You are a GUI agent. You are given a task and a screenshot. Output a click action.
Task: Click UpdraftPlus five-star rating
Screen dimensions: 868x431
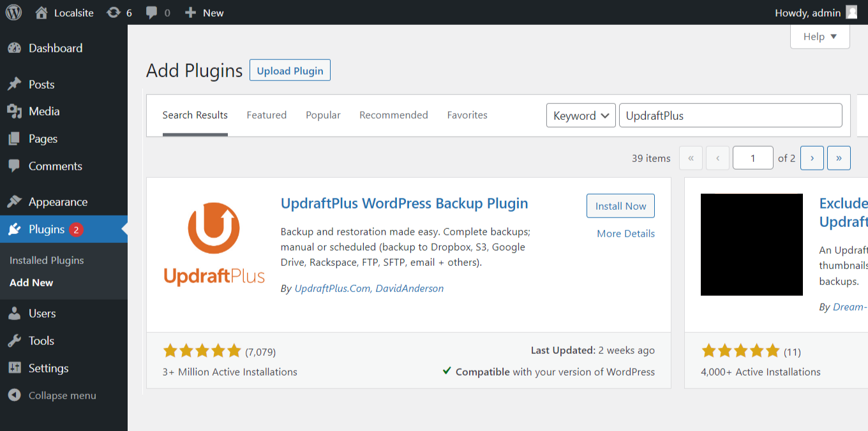[x=202, y=351]
